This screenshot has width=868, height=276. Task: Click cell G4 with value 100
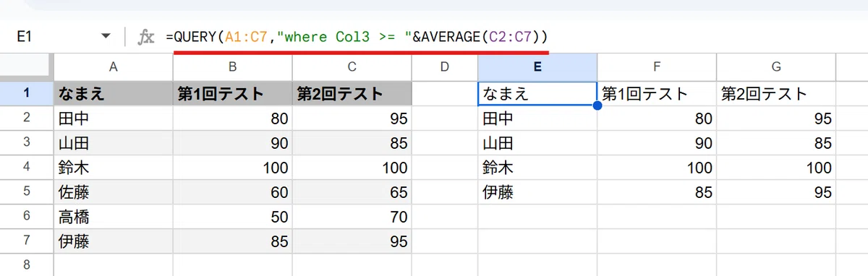(776, 167)
